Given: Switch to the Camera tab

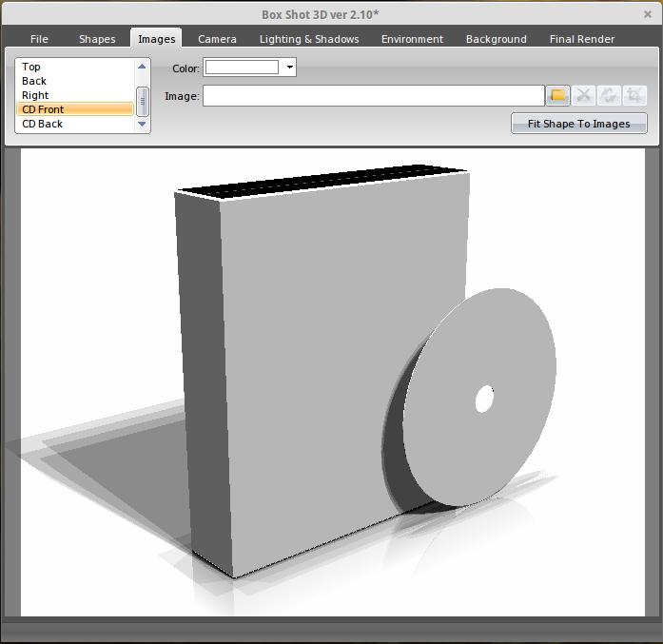Looking at the screenshot, I should (217, 39).
